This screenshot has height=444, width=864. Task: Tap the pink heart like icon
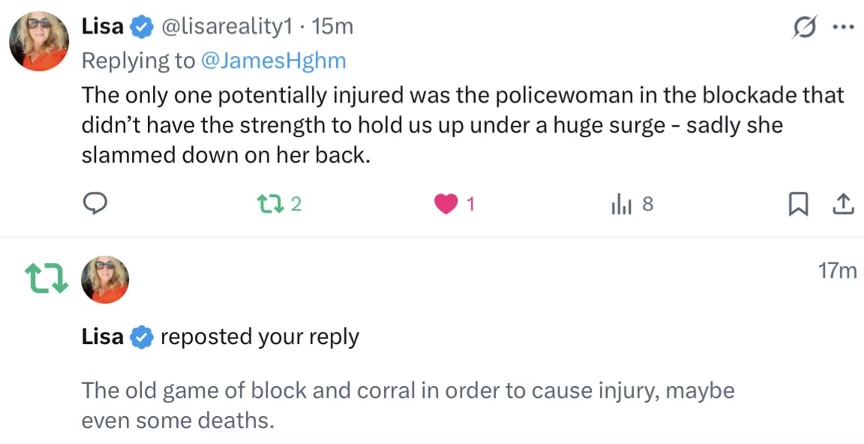click(x=446, y=204)
